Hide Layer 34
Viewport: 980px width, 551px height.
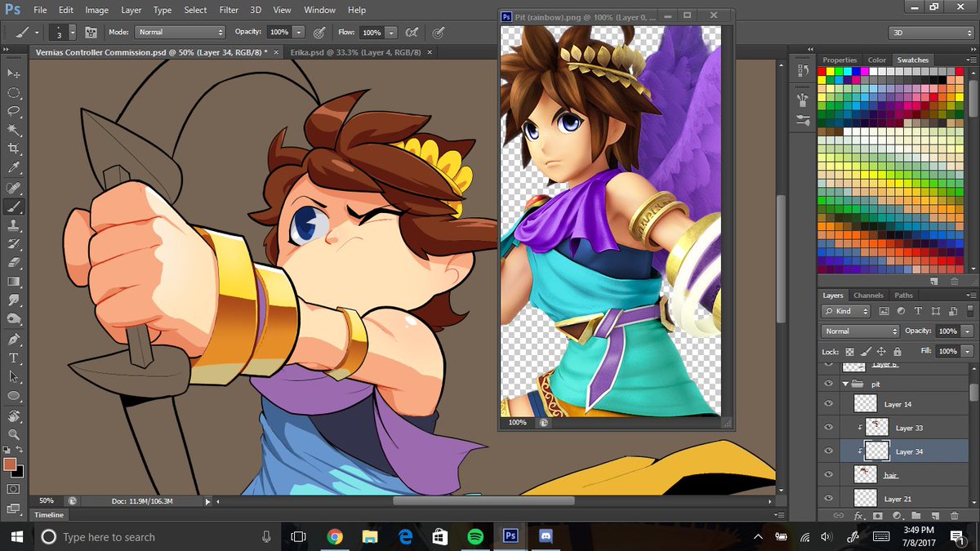(829, 451)
